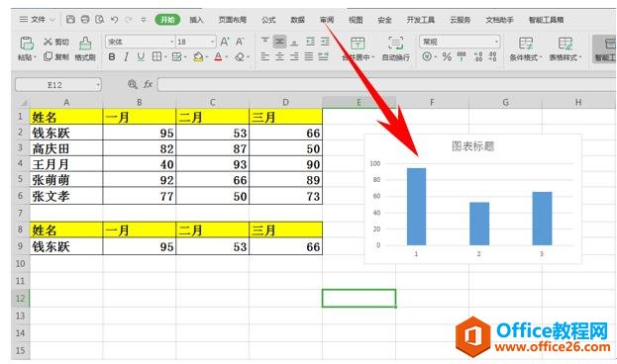Cut selection with the 剪切 scissors
This screenshot has width=617, height=364.
click(x=55, y=42)
